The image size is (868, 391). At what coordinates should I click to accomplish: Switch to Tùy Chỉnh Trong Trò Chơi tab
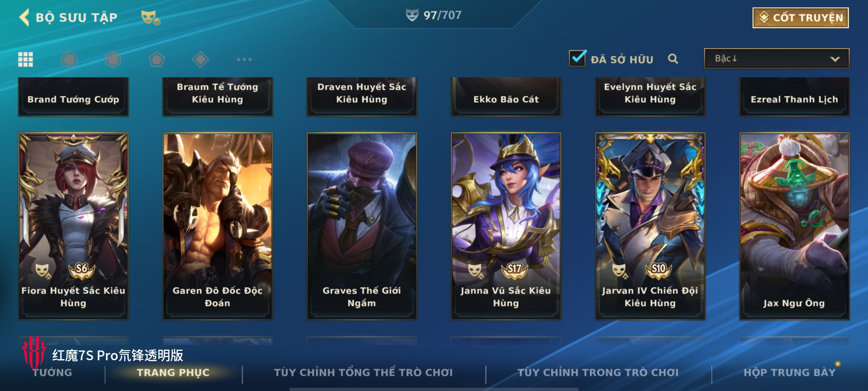598,373
